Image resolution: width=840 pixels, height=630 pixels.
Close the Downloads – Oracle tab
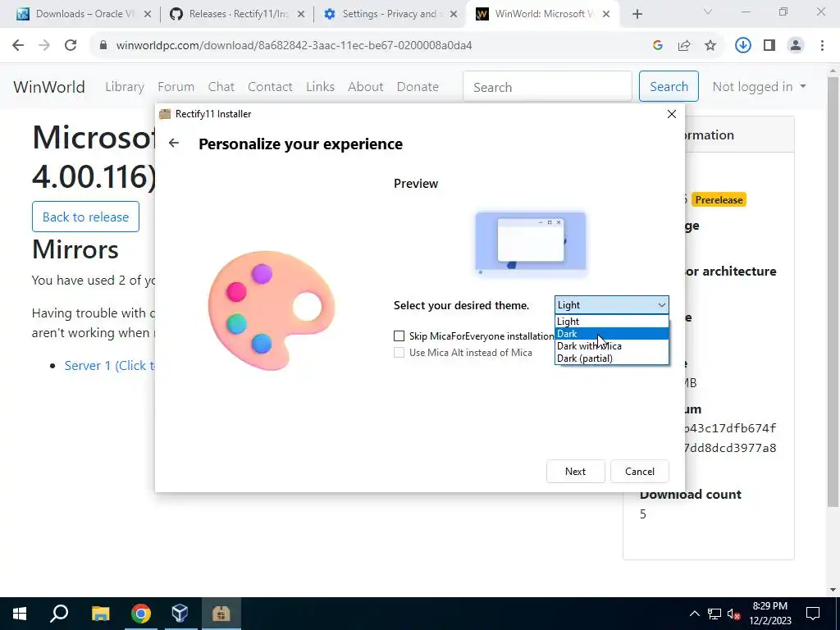(x=148, y=15)
